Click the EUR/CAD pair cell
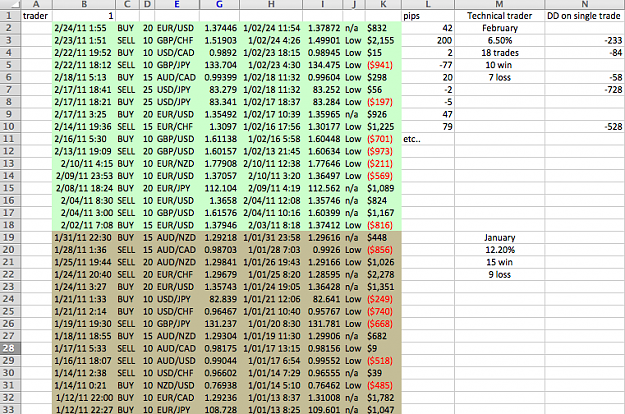625x414 pixels. point(177,398)
